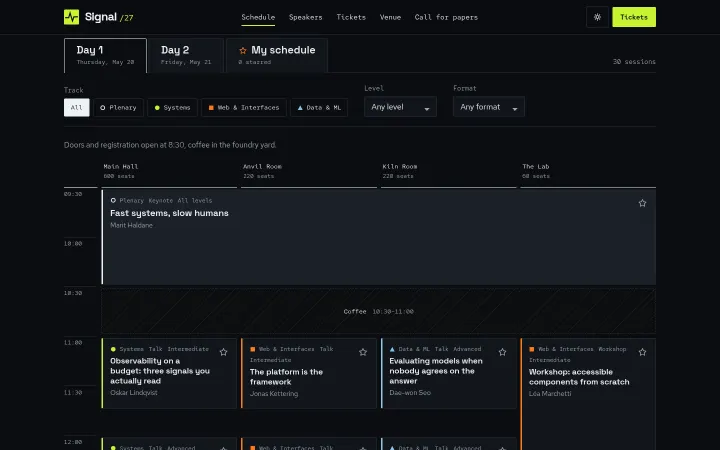This screenshot has height=450, width=720.
Task: Click the green Tickets button
Action: pyautogui.click(x=634, y=17)
